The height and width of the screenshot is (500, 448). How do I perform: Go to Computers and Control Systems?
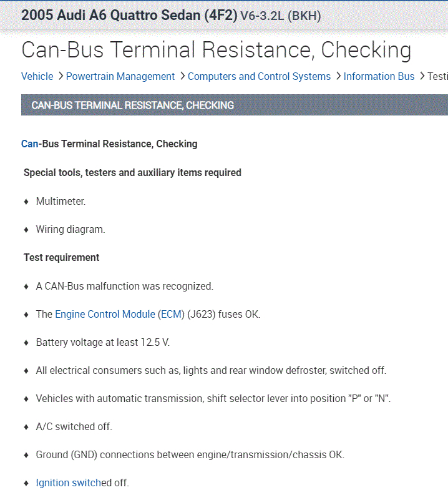point(259,76)
